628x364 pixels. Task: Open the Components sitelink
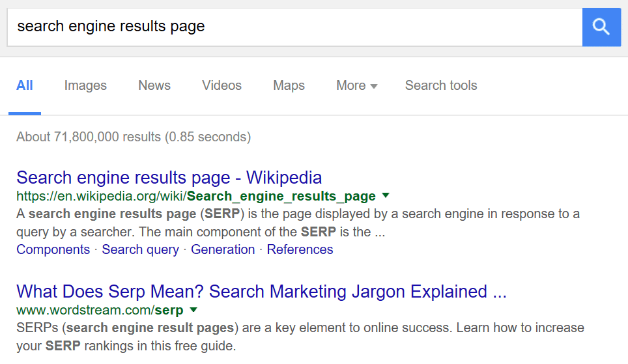tap(53, 249)
